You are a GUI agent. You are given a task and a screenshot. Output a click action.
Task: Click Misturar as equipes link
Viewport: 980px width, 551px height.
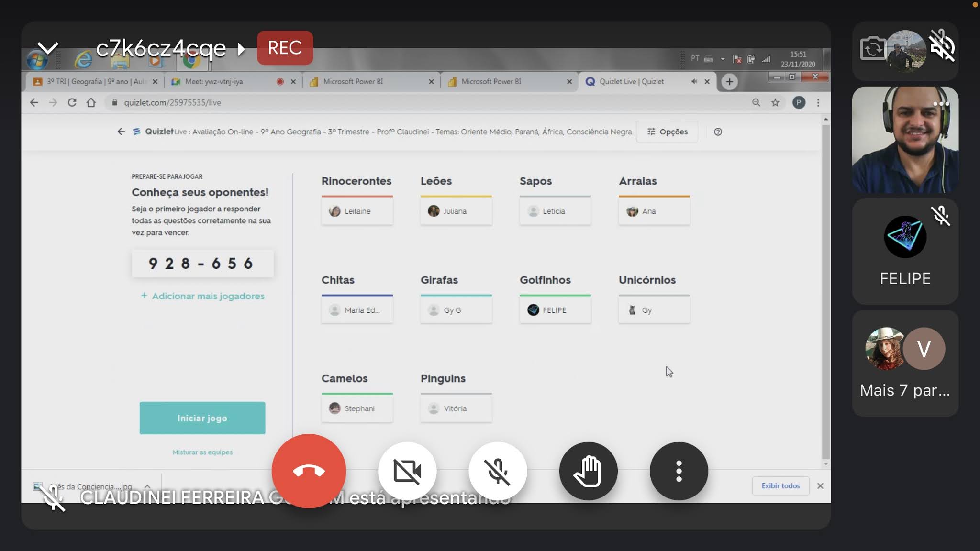[x=202, y=452]
